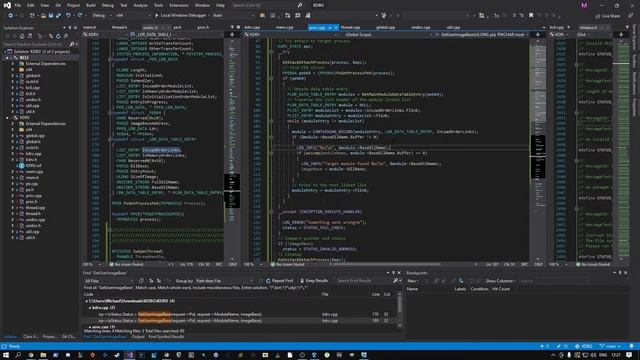Open the Windows Start menu

pos(6,355)
